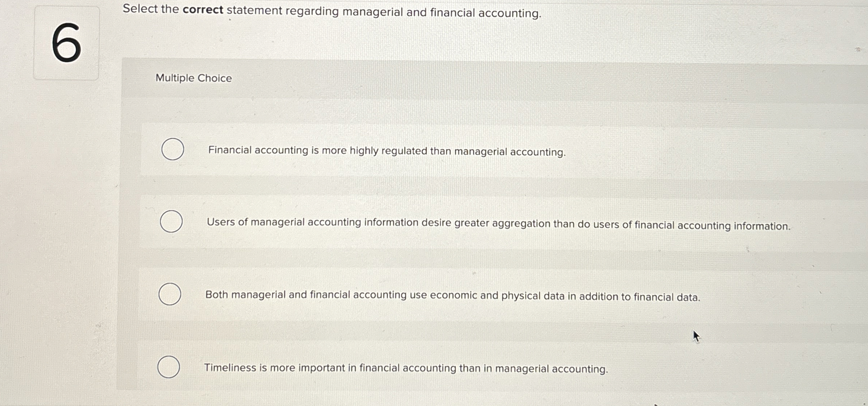Select the radio button next to the last option
Image resolution: width=868 pixels, height=406 pixels.
(x=169, y=367)
